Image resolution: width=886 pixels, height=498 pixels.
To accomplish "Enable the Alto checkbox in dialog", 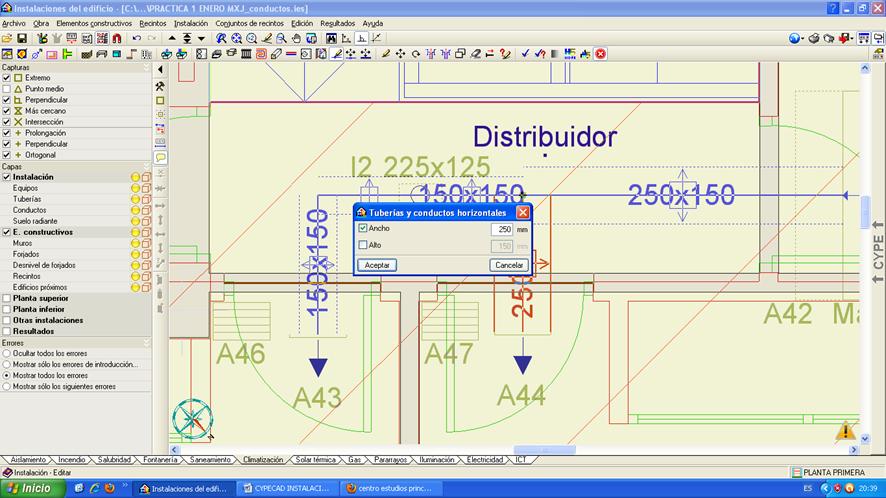I will [x=363, y=245].
